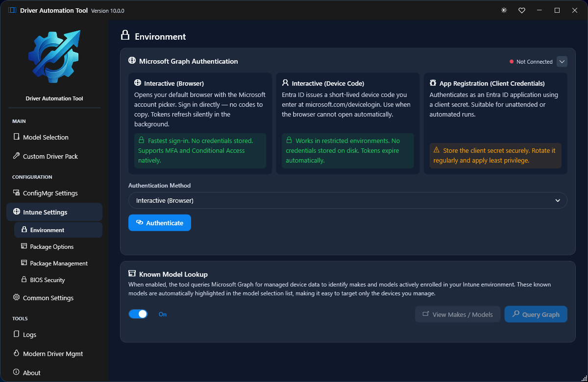Viewport: 588px width, 382px height.
Task: Click the Modern Driver Mgmt flame icon
Action: pos(16,354)
